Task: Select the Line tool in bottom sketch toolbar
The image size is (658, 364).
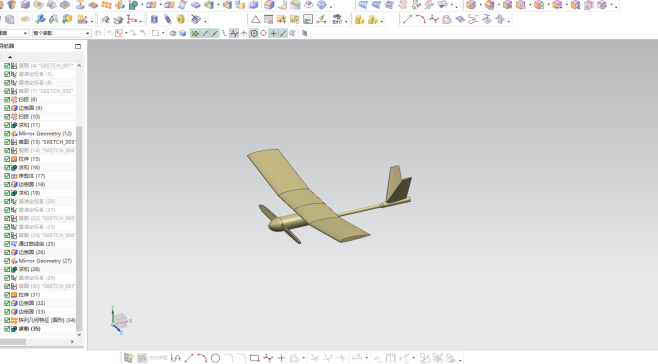Action: 189,358
